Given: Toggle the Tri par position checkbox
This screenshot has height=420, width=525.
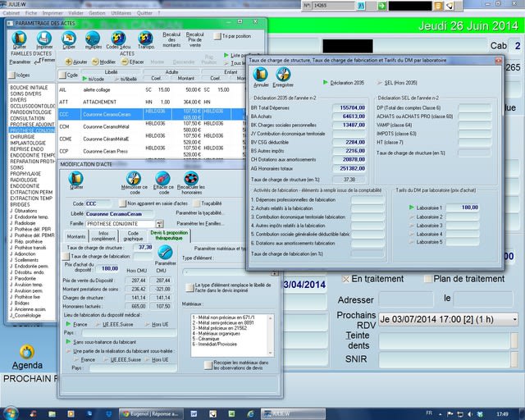Looking at the screenshot, I should [x=217, y=37].
